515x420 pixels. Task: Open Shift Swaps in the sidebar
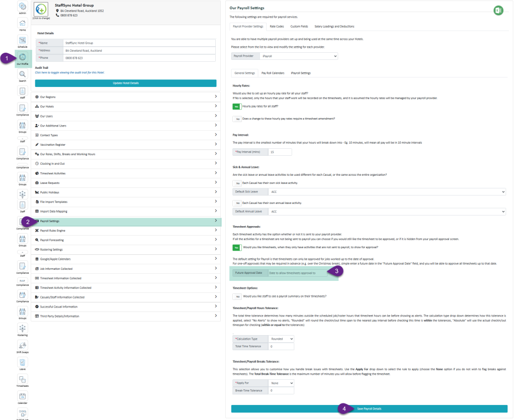click(x=22, y=346)
